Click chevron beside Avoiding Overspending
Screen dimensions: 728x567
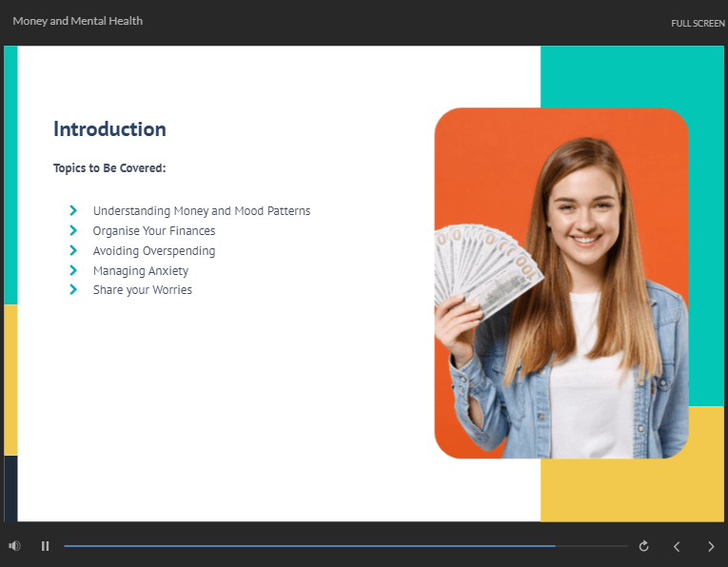pyautogui.click(x=73, y=250)
